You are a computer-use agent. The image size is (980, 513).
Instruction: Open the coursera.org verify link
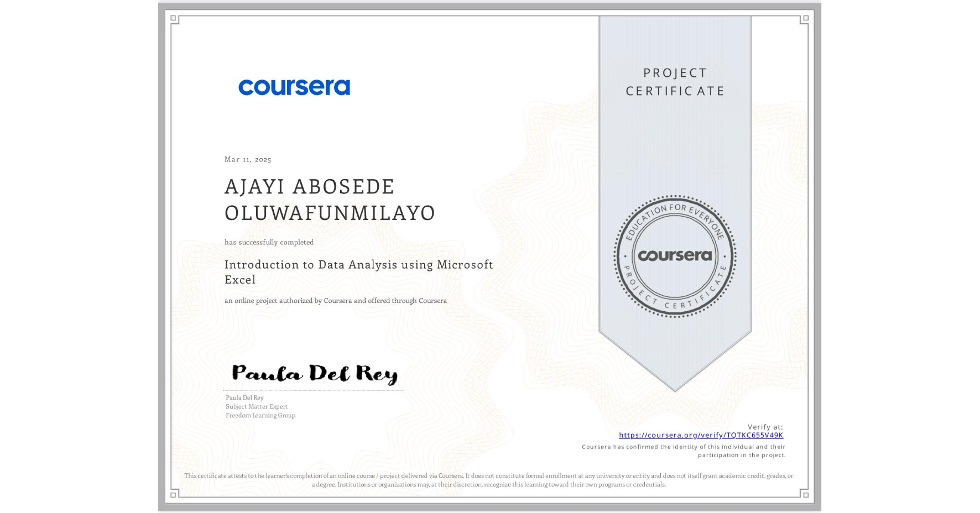coord(701,435)
